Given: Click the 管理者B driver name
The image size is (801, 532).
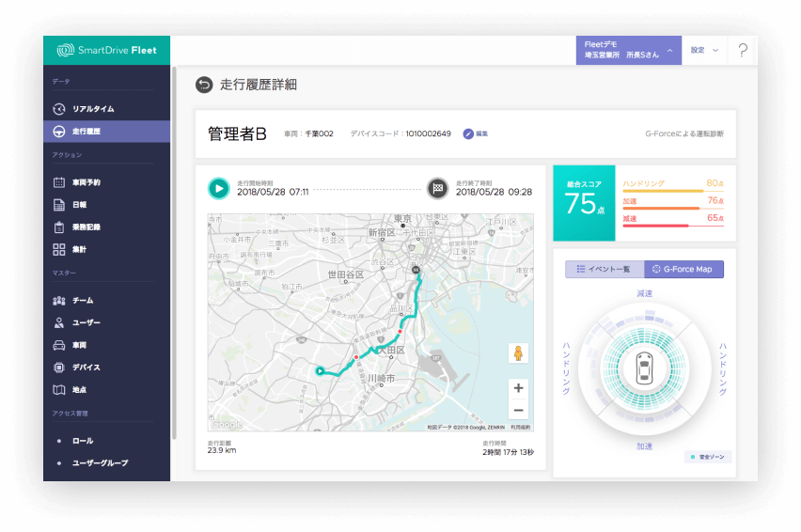Looking at the screenshot, I should (x=238, y=133).
